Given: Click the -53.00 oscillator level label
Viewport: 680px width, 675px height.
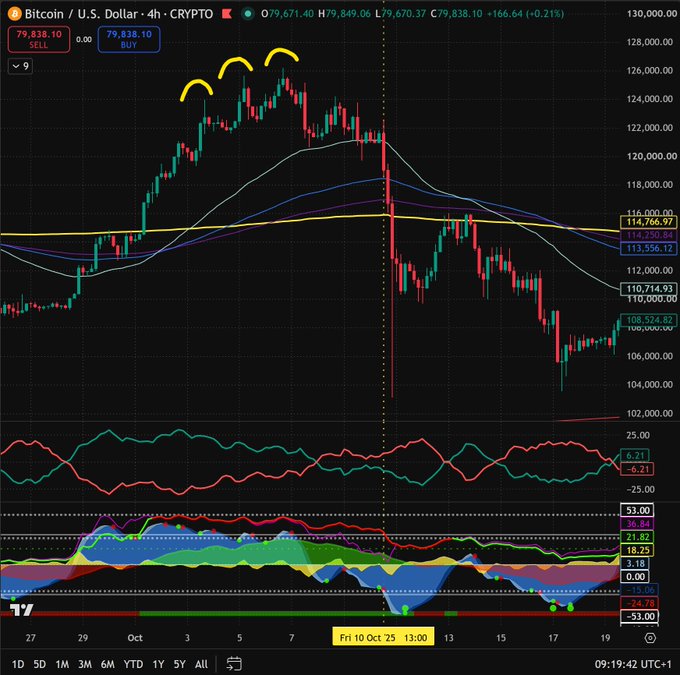Looking at the screenshot, I should coord(639,616).
